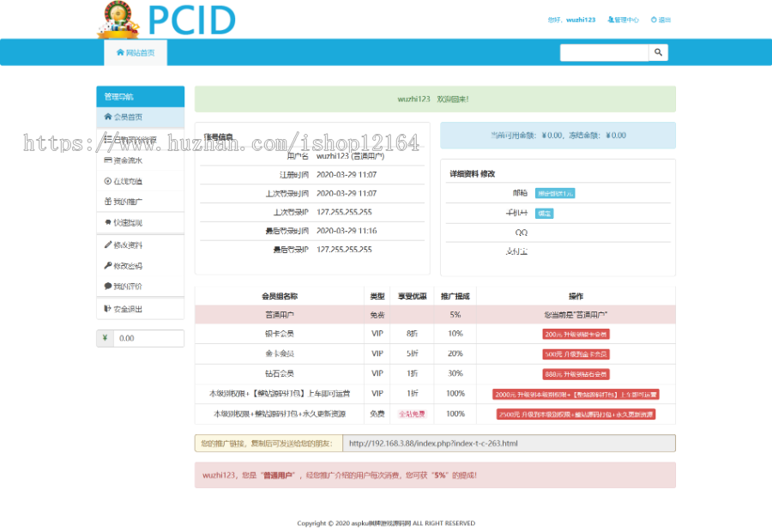
Task: Open 资金流水 in the sidebar
Action: (141, 160)
